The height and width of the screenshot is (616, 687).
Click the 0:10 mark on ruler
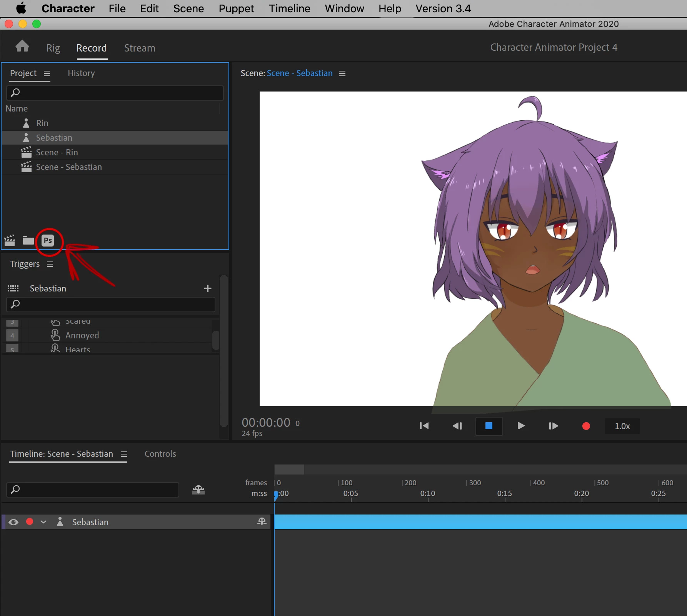tap(428, 493)
